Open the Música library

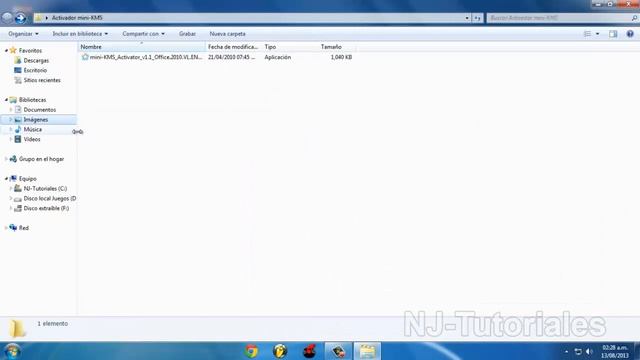click(x=33, y=129)
